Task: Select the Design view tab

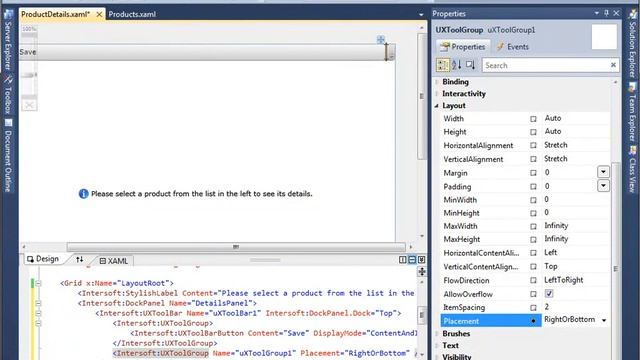Action: tap(43, 259)
